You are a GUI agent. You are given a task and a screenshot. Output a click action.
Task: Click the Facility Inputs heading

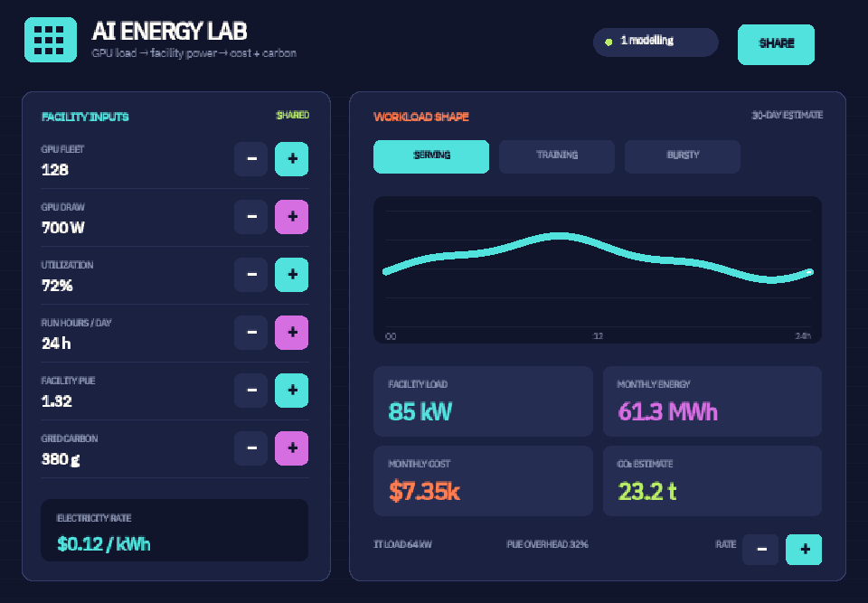click(x=85, y=117)
